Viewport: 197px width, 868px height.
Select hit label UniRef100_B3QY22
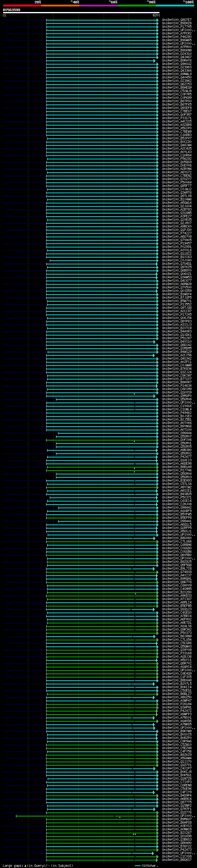[177, 846]
